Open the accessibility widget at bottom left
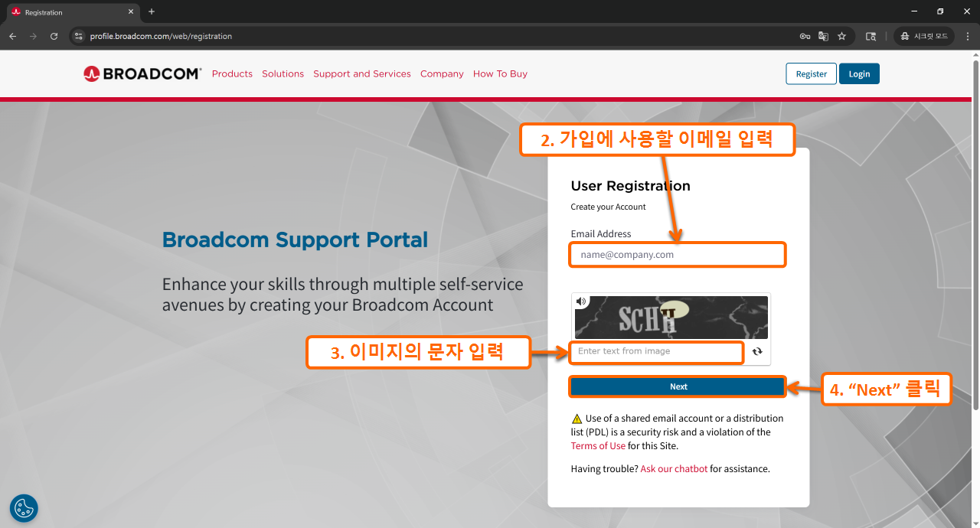The image size is (980, 528). click(x=23, y=508)
